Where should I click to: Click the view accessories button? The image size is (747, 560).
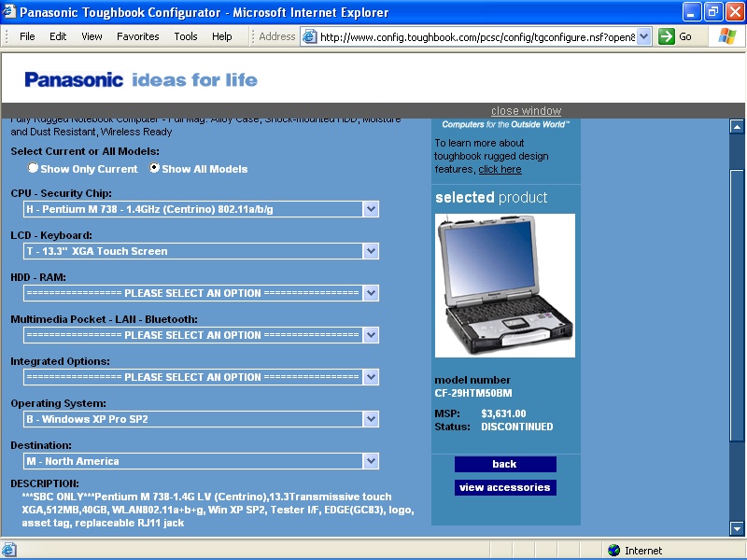pos(505,487)
